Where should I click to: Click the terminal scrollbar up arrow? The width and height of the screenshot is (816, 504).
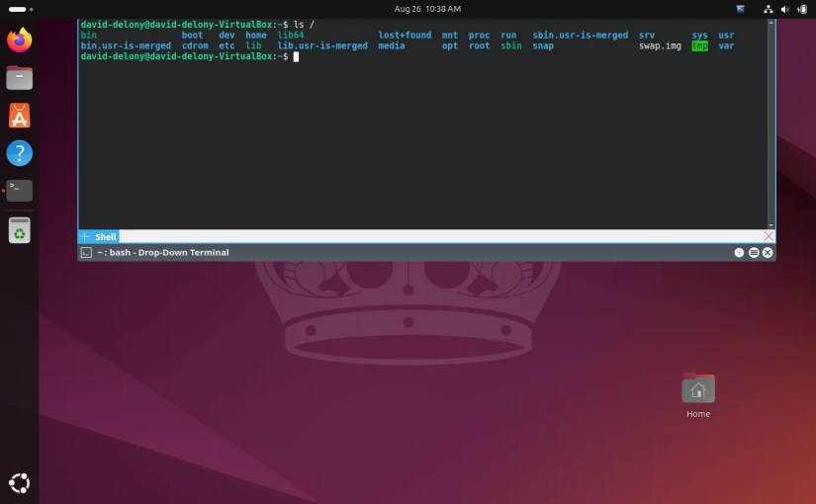pyautogui.click(x=771, y=23)
